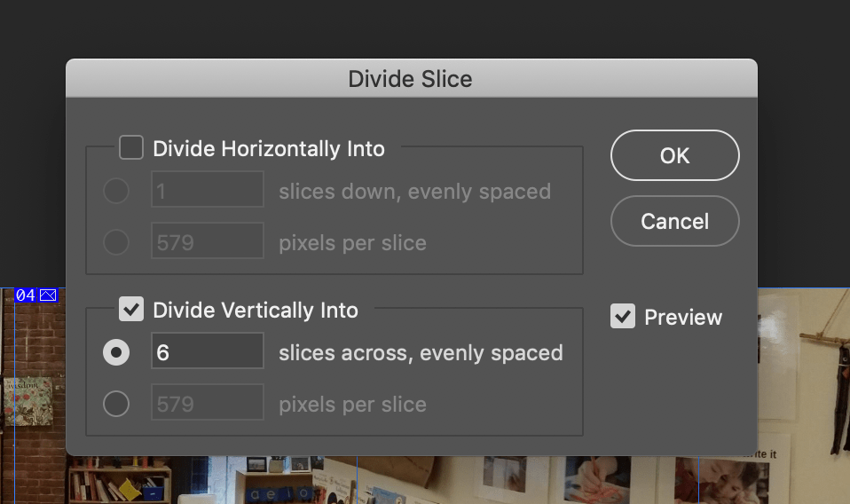The height and width of the screenshot is (504, 850).
Task: Select the slices down, evenly spaced radio
Action: (116, 191)
